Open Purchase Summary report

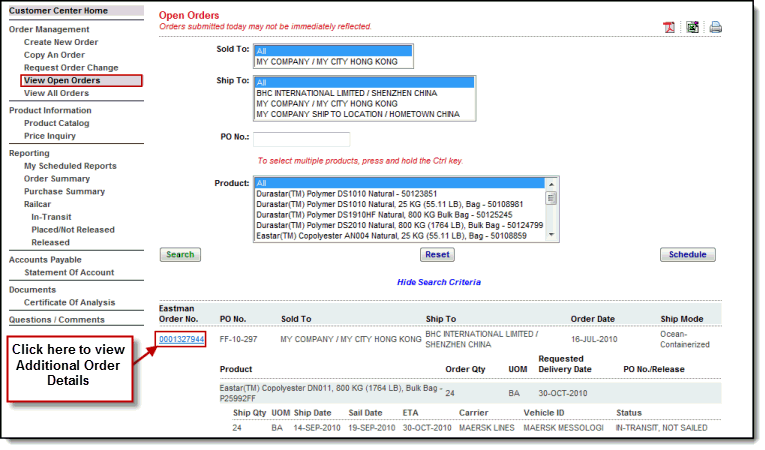[64, 191]
